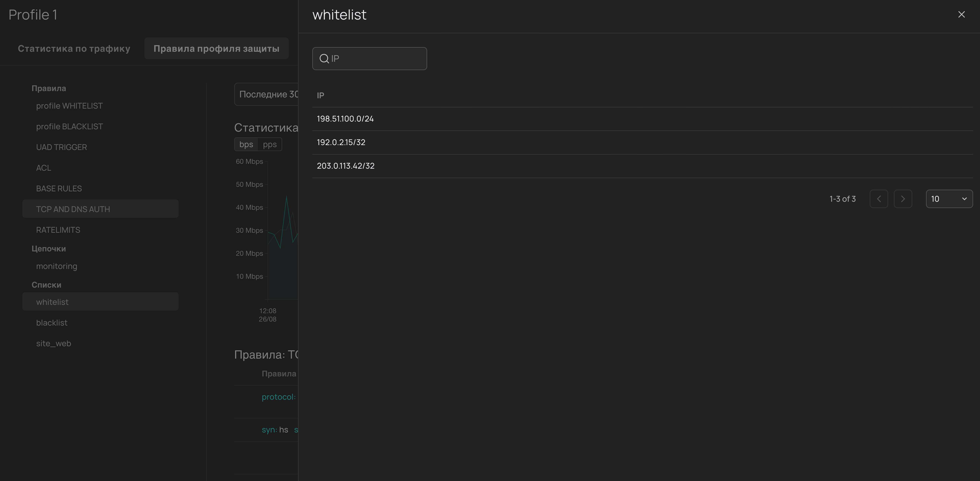Open the site_web list
Image resolution: width=980 pixels, height=481 pixels.
tap(100, 343)
